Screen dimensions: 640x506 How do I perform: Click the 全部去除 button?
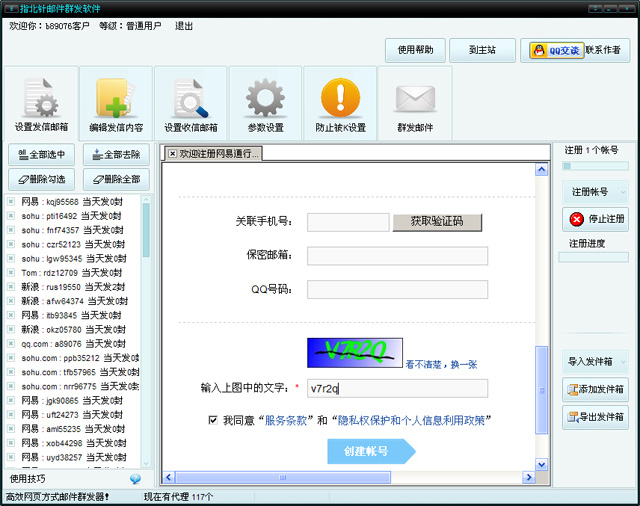116,155
